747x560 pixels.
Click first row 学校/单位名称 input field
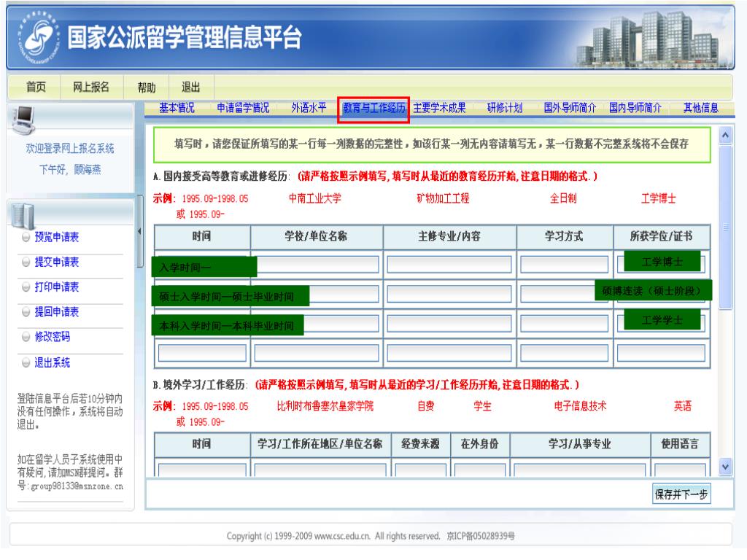click(x=317, y=265)
